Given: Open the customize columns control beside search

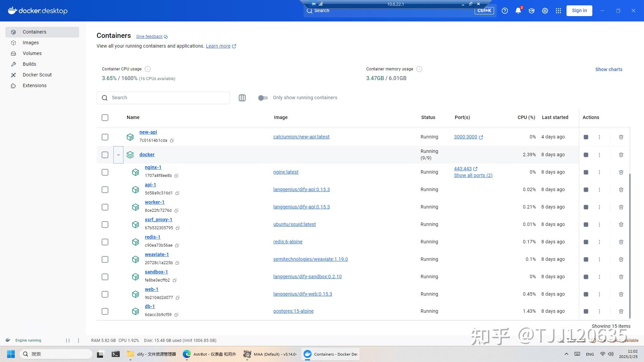Looking at the screenshot, I should pyautogui.click(x=242, y=98).
